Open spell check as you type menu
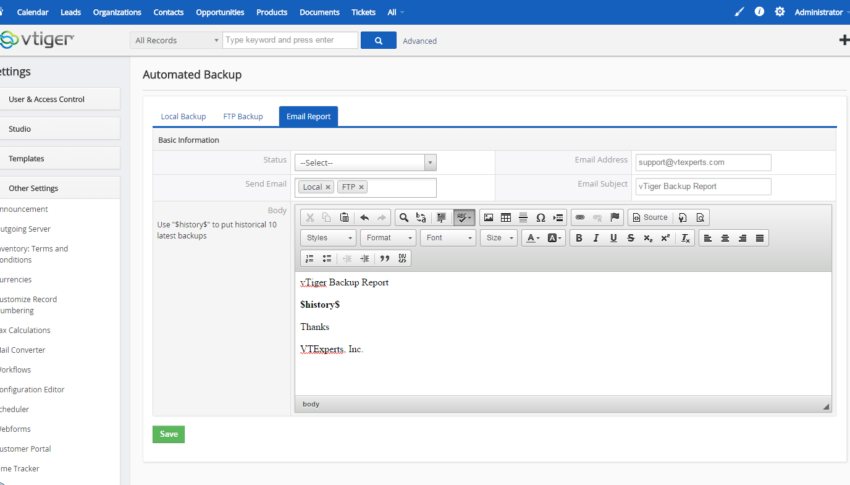The image size is (850, 485). (464, 217)
